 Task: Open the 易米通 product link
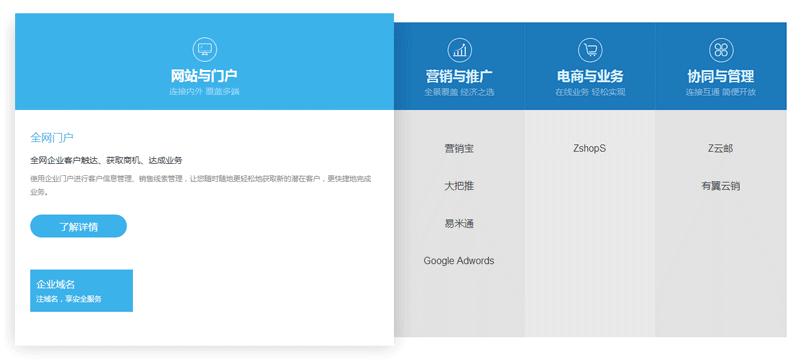click(459, 223)
